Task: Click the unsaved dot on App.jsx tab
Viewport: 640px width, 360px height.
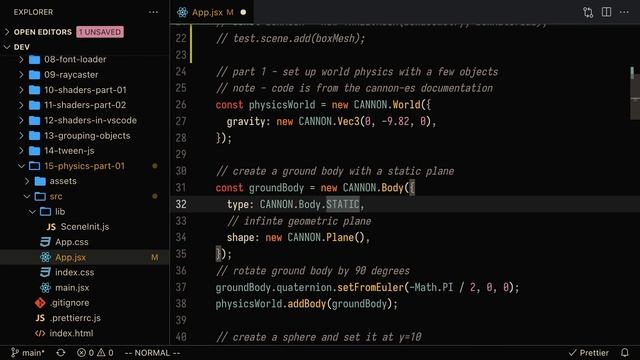Action: point(243,12)
